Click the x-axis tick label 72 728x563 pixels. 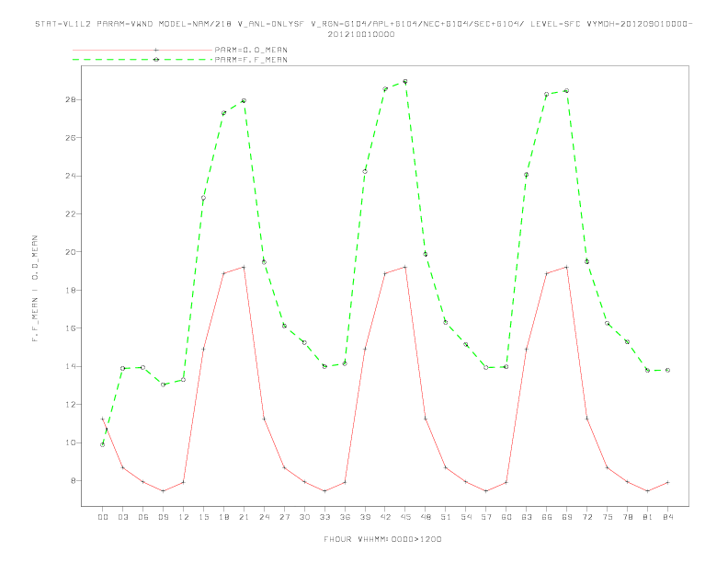586,517
